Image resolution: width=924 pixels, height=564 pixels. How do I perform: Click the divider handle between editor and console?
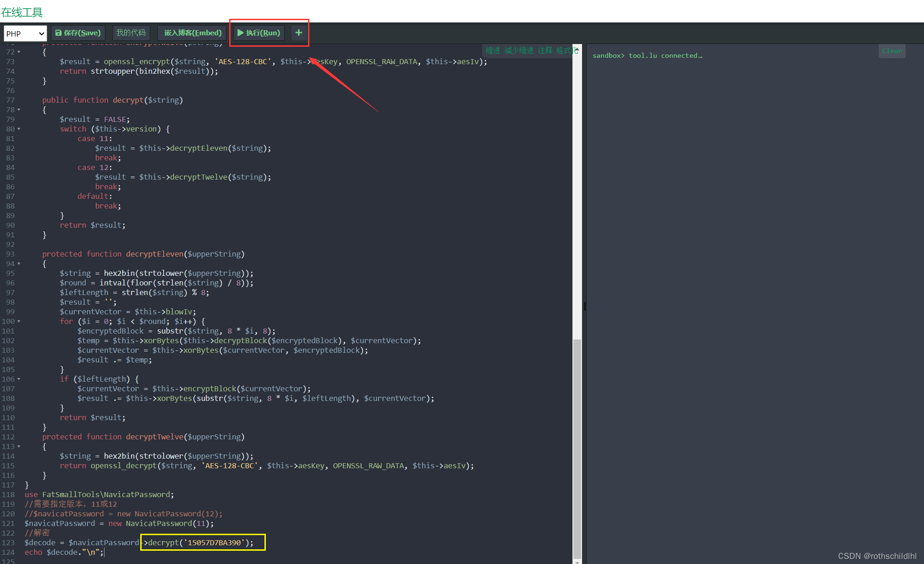click(584, 306)
